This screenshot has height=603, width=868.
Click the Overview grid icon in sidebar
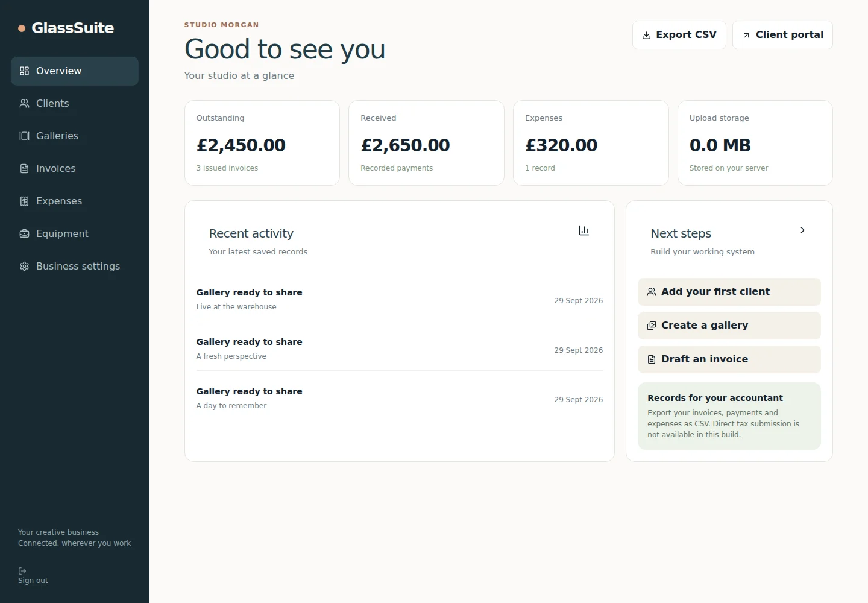pyautogui.click(x=24, y=71)
